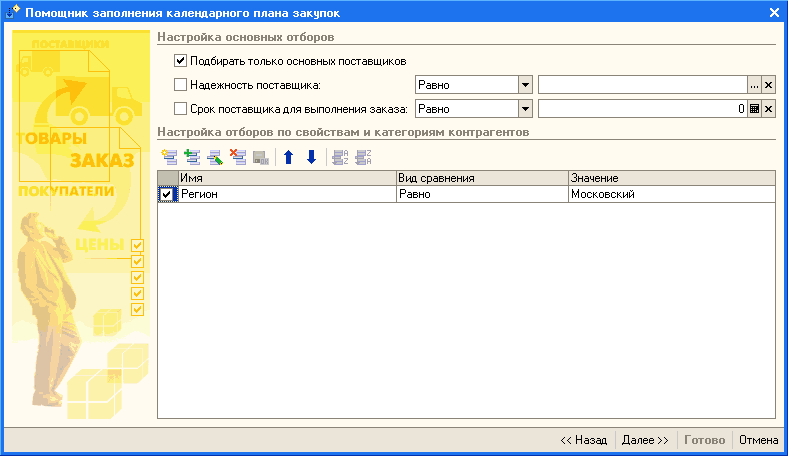The height and width of the screenshot is (456, 788).
Task: Return to the previous step with '<< Назад'
Action: pos(583,440)
